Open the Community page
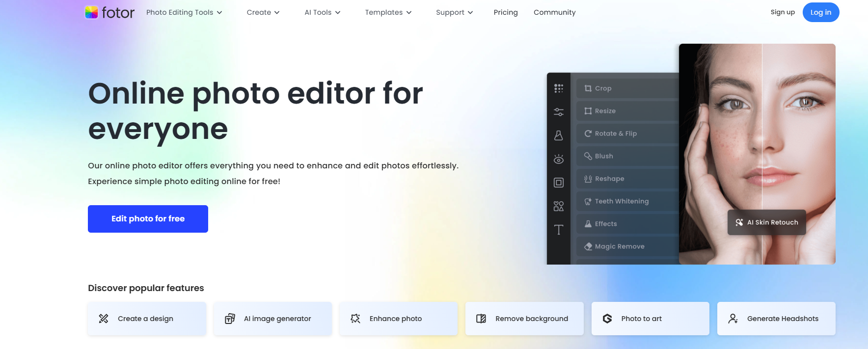The height and width of the screenshot is (349, 868). (x=555, y=12)
